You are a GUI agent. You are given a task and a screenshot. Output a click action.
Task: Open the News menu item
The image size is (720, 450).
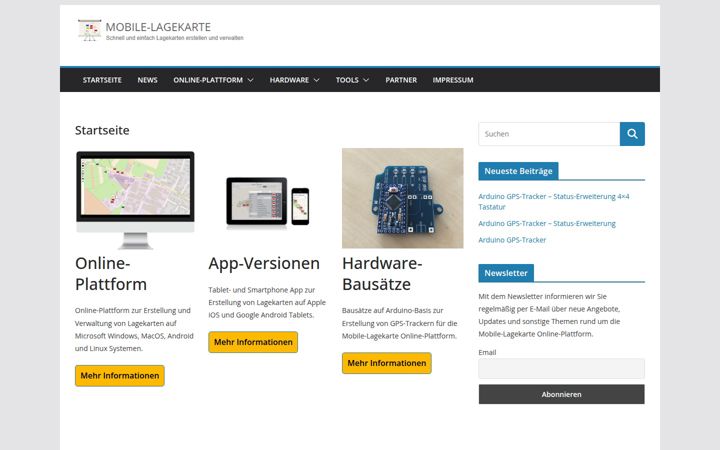[147, 80]
